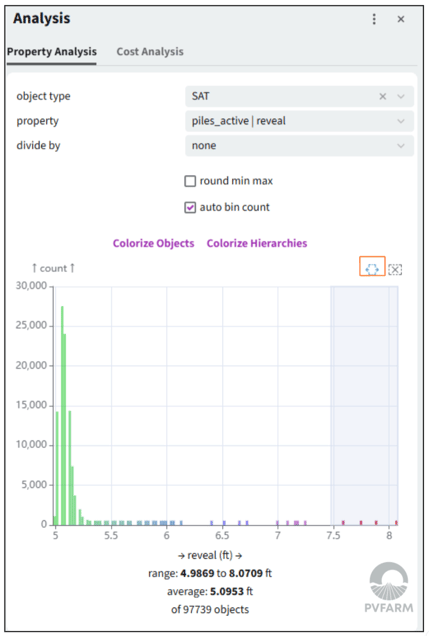429x636 pixels.
Task: Expand the object type SAT dropdown arrow
Action: pos(401,97)
